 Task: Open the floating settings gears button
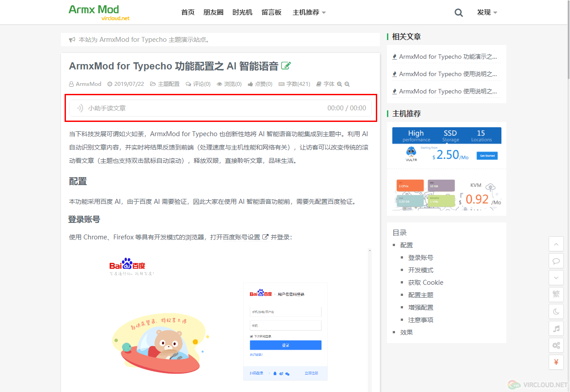tap(556, 345)
